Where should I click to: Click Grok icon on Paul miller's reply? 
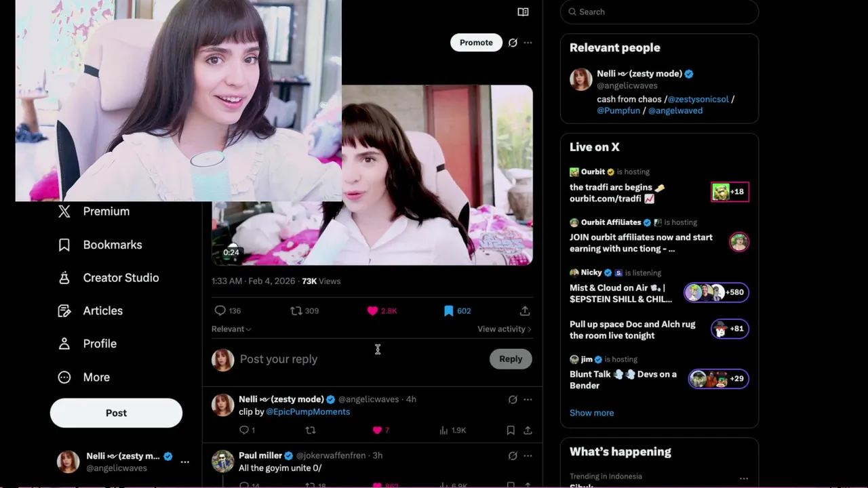click(513, 455)
